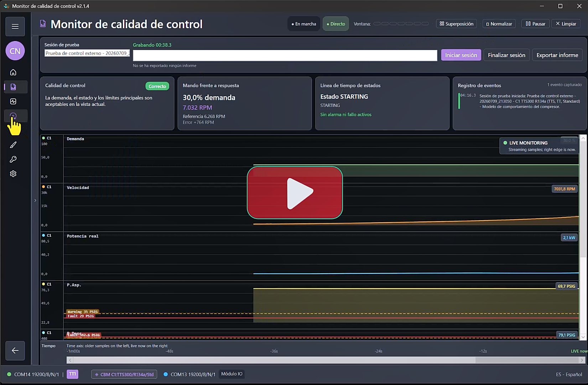Viewport: 588px width, 385px height.
Task: Click the green C1 dot for Demanda
Action: (43, 138)
